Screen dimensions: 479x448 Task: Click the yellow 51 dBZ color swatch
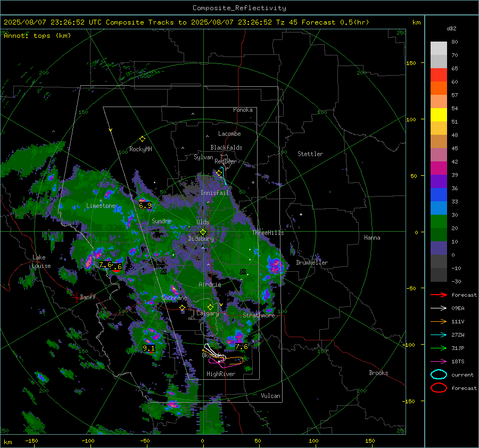click(439, 115)
